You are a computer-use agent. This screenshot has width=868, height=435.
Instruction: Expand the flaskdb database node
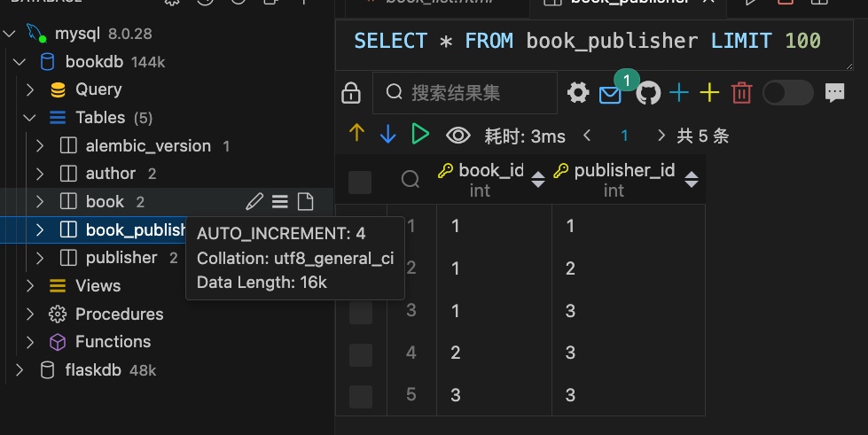click(x=20, y=369)
